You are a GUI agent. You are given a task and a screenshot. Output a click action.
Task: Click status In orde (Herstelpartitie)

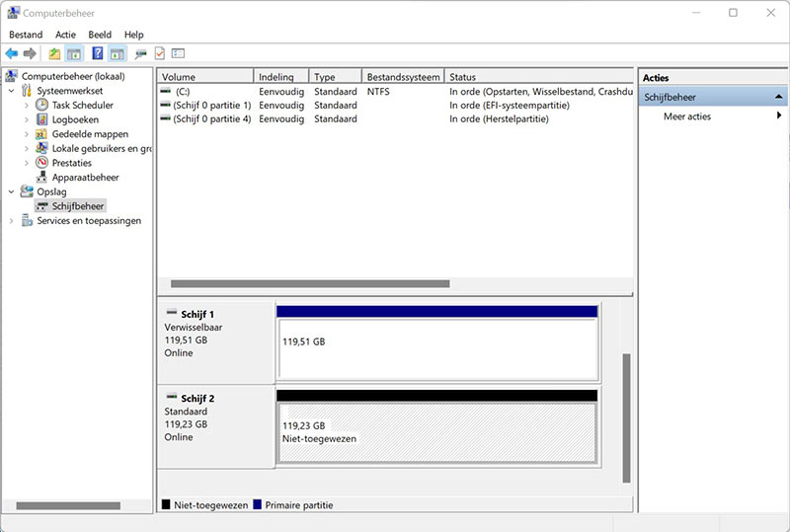coord(499,118)
